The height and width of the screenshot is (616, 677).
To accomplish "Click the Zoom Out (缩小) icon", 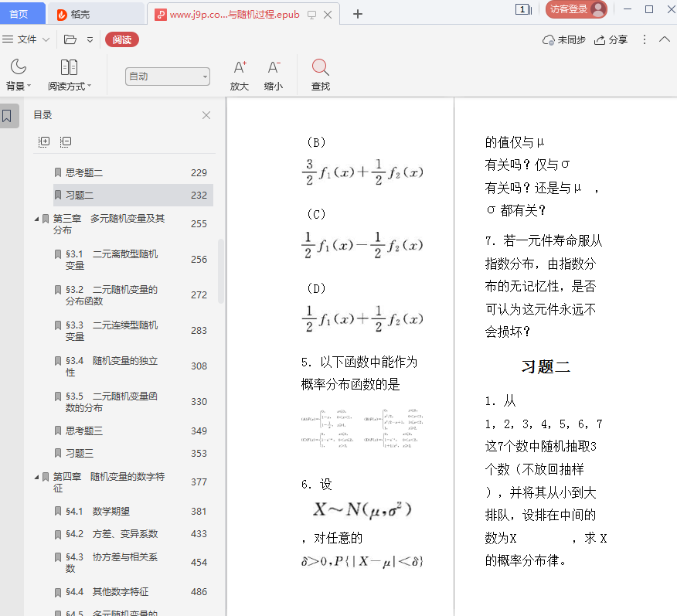I will (x=274, y=68).
